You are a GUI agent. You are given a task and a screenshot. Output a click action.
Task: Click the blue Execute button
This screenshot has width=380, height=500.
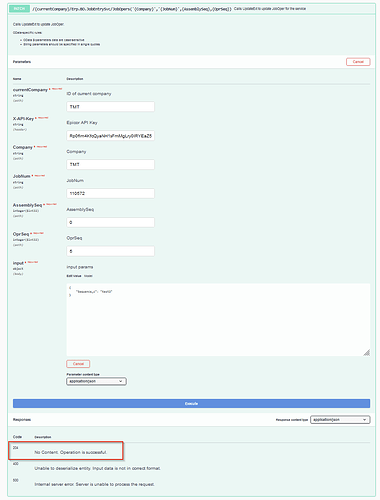coord(191,403)
